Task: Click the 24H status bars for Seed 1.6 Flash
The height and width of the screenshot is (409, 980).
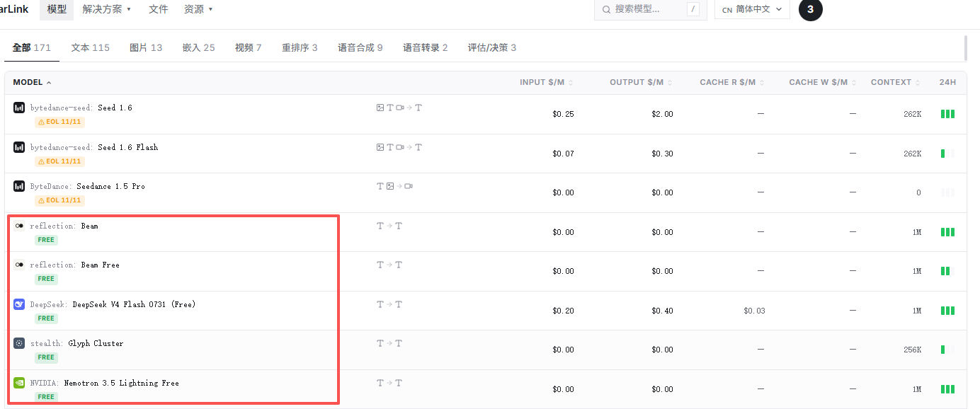Action: click(947, 154)
